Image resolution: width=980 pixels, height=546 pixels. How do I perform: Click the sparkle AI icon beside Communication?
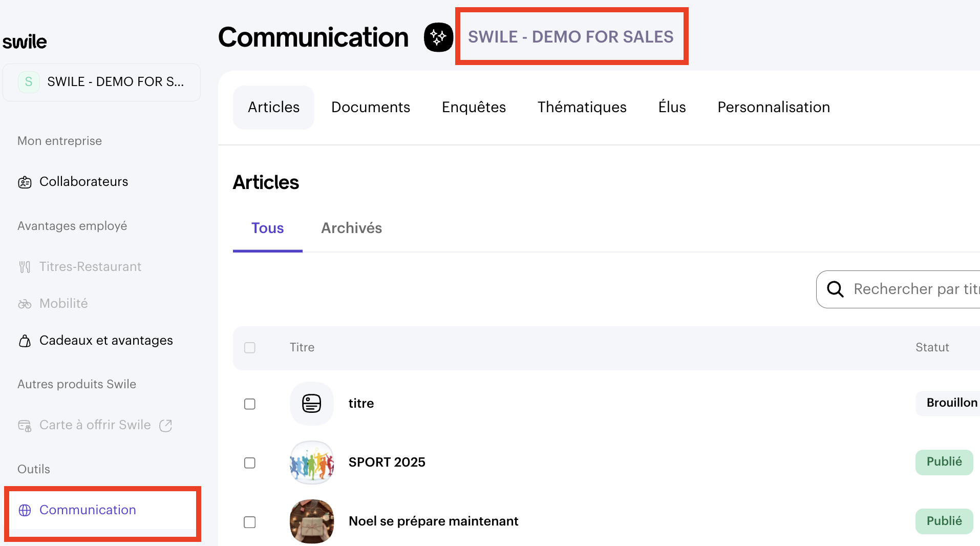438,37
